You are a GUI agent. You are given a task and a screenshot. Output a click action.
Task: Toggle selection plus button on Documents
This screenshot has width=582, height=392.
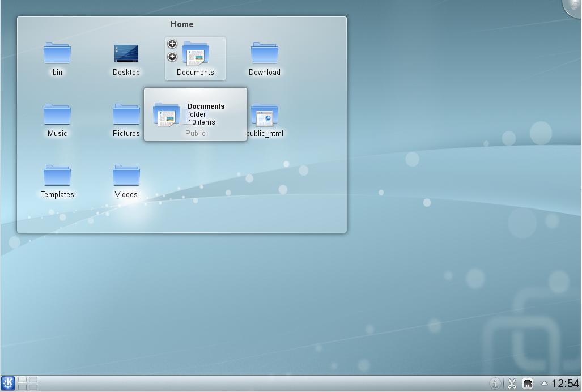pos(172,44)
